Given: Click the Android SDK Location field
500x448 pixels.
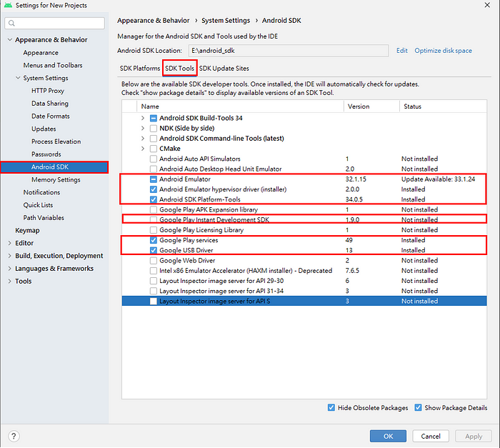Looking at the screenshot, I should pyautogui.click(x=289, y=51).
